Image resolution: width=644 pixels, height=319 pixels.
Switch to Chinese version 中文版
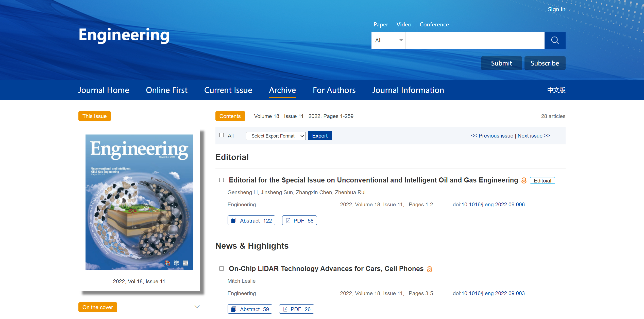pos(556,90)
